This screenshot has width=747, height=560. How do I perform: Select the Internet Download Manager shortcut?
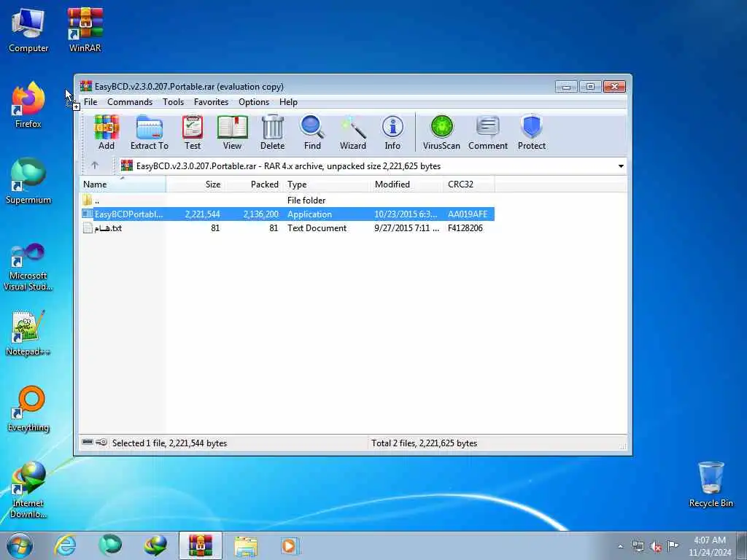[x=28, y=490]
